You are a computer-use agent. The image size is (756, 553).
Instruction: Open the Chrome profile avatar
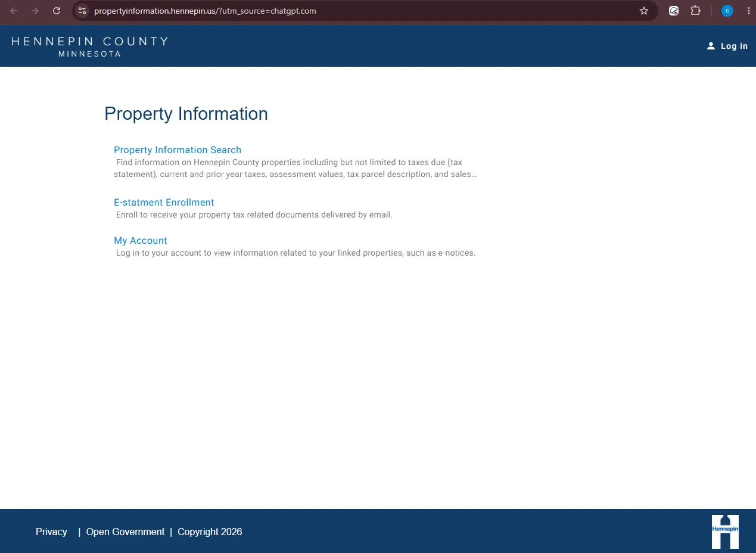tap(727, 11)
